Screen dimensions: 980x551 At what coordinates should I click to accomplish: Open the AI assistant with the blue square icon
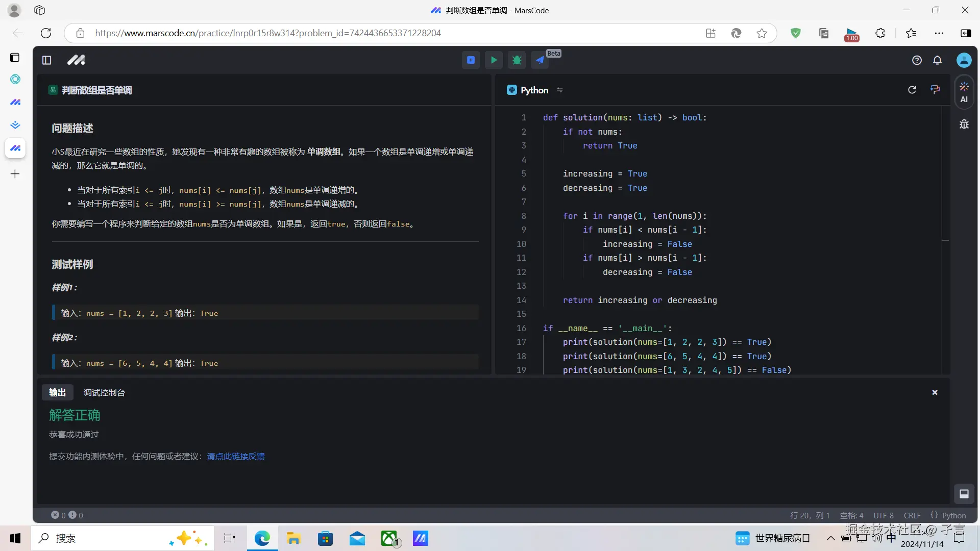(471, 60)
